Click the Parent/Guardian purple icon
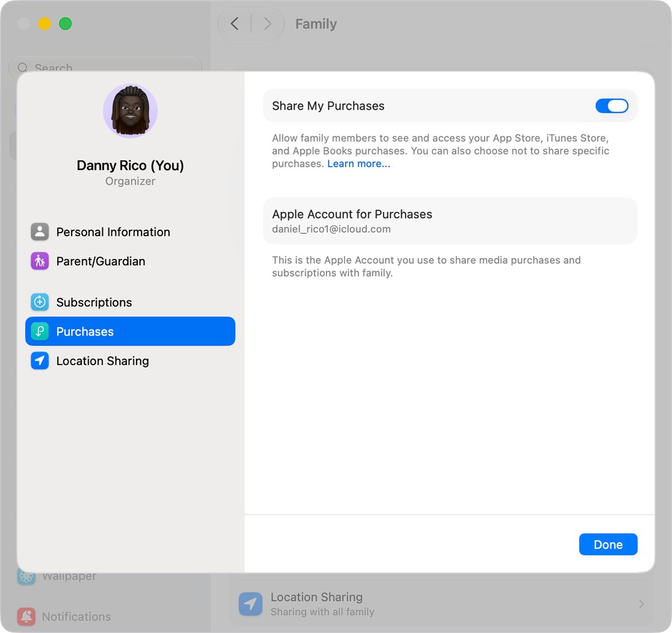Viewport: 672px width, 633px height. (40, 261)
